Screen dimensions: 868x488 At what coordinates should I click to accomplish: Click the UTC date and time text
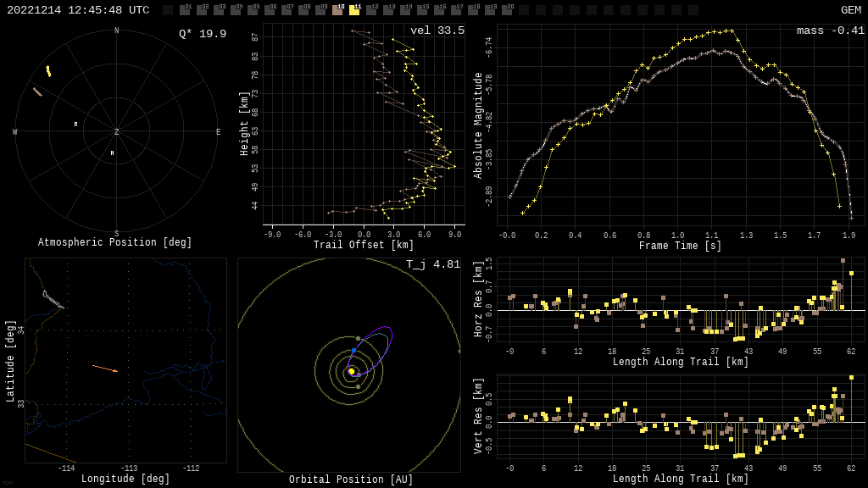(x=78, y=10)
